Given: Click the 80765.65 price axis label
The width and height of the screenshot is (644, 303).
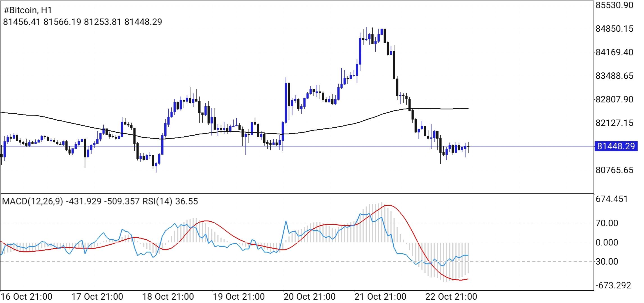Looking at the screenshot, I should (x=614, y=170).
